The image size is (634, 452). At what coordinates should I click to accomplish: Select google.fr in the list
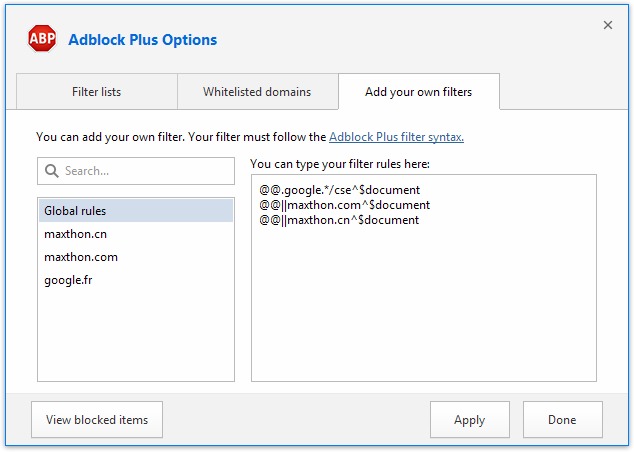tap(136, 280)
